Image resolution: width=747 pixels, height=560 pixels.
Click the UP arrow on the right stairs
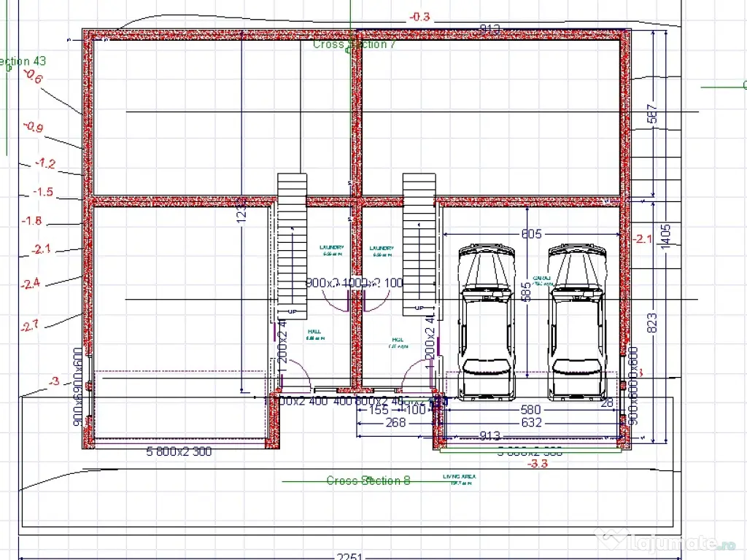[x=418, y=308]
